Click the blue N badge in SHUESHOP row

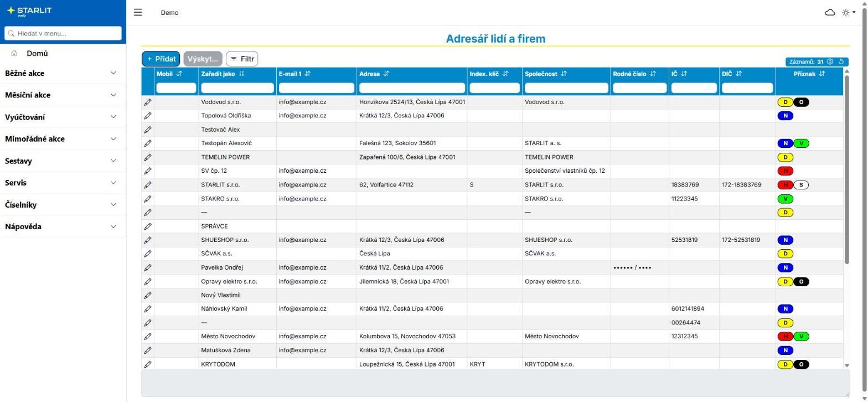[x=785, y=240]
